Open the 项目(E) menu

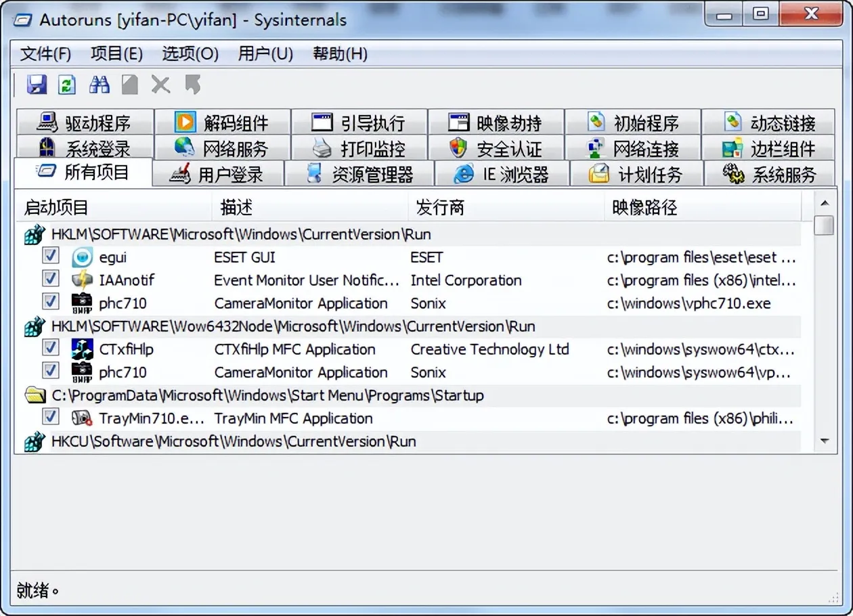click(116, 54)
